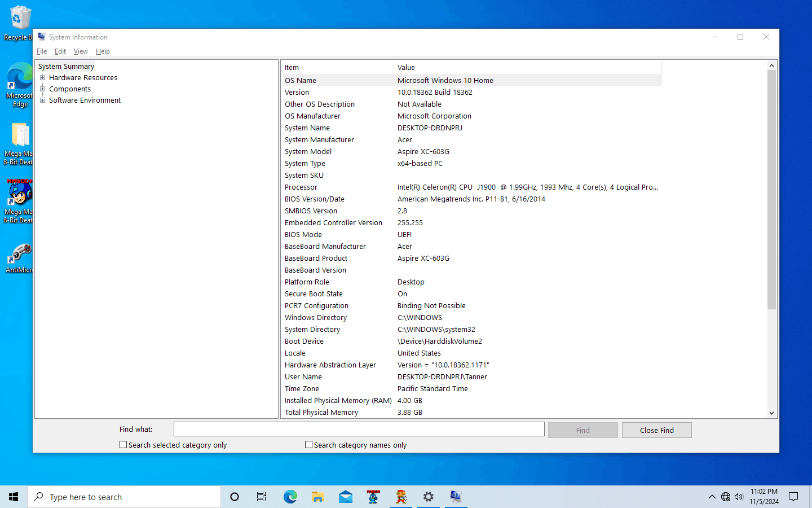Open the Edit menu
The image size is (812, 508).
60,51
